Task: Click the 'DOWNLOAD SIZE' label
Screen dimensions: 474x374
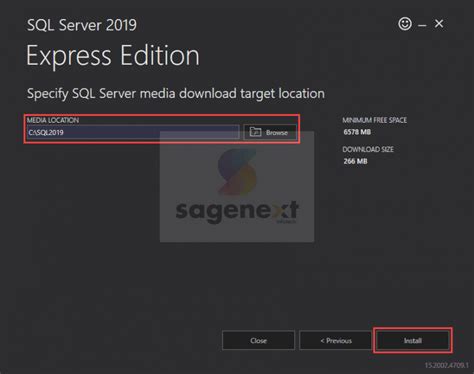Action: [x=368, y=149]
